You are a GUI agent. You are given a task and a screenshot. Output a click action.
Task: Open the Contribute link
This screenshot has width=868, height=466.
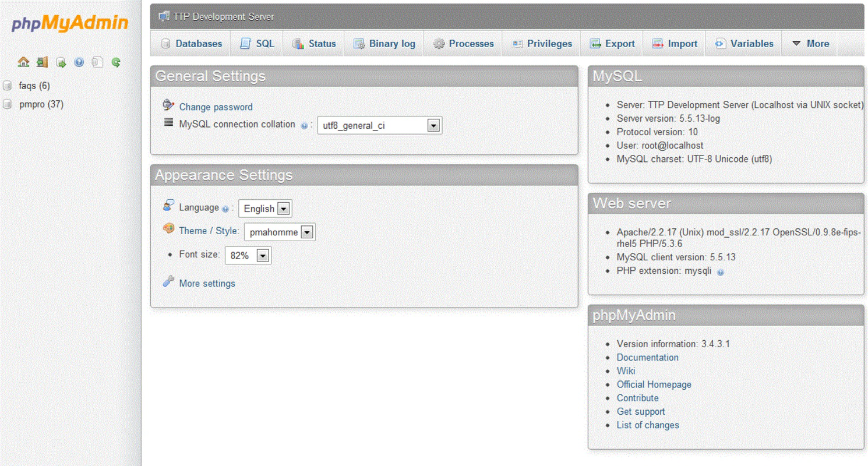(x=637, y=398)
